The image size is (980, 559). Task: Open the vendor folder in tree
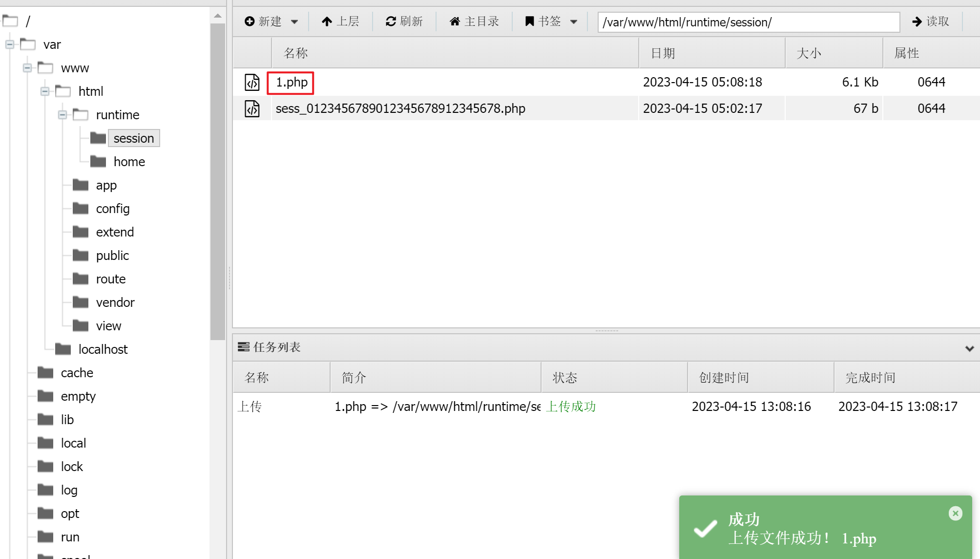115,302
